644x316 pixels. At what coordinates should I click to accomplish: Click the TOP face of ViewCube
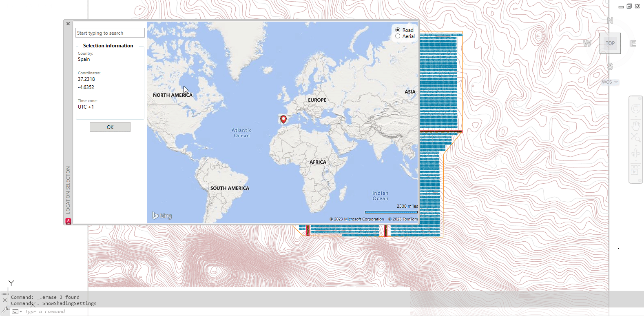pyautogui.click(x=610, y=43)
